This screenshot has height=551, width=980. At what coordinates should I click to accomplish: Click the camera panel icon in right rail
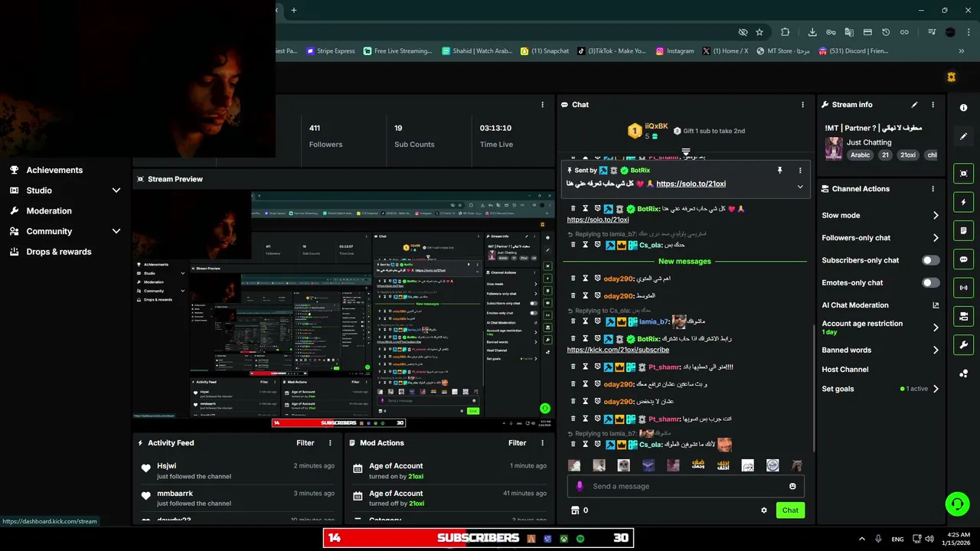[x=964, y=316]
